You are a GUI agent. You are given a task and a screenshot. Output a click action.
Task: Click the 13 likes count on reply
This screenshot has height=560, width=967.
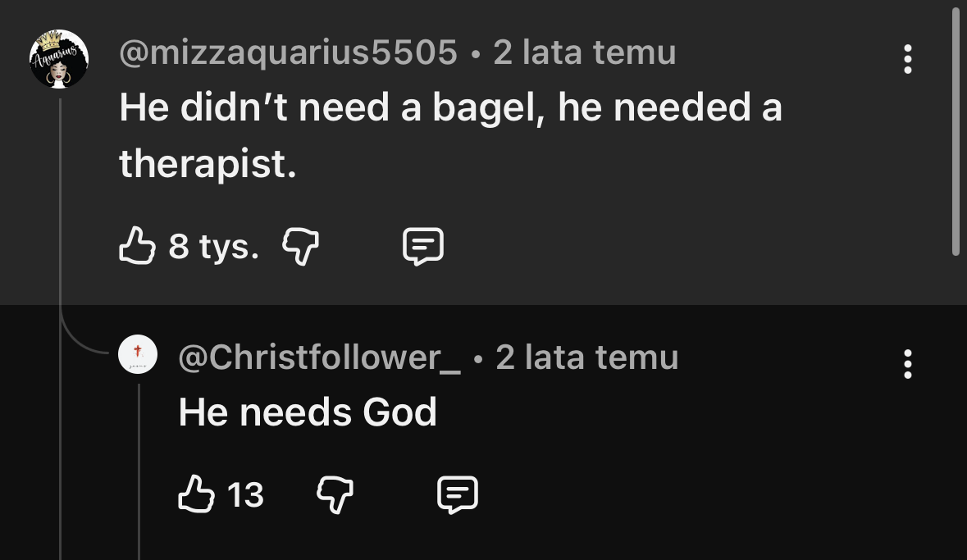click(x=245, y=494)
